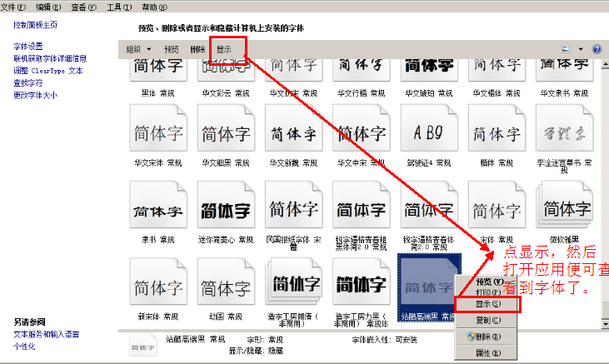This screenshot has height=364, width=609.
Task: Expand the view options dropdown arrow
Action: (581, 49)
